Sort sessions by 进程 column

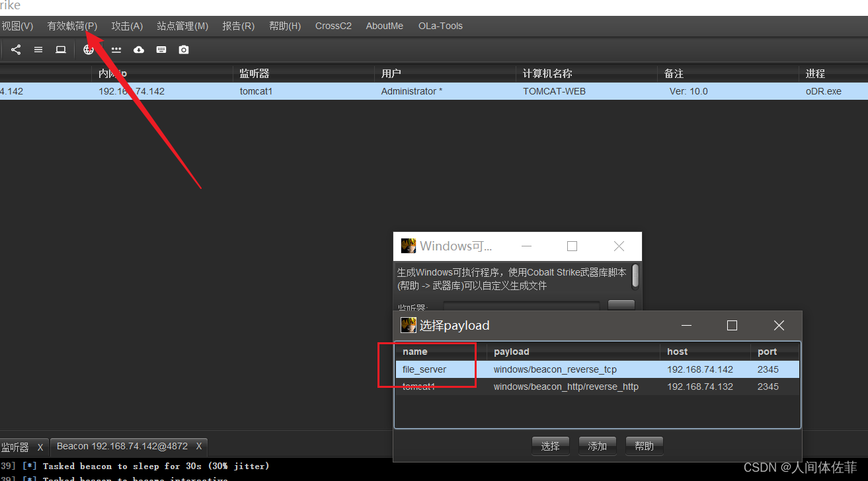click(833, 73)
